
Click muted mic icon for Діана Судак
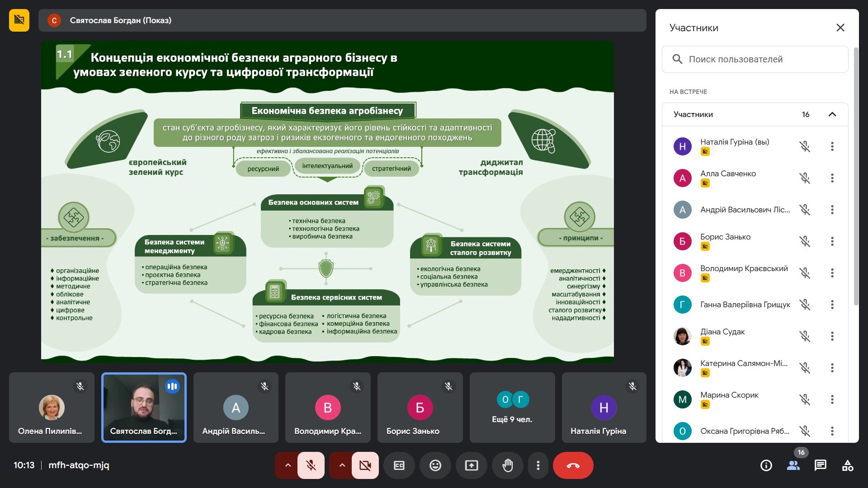[x=805, y=336]
